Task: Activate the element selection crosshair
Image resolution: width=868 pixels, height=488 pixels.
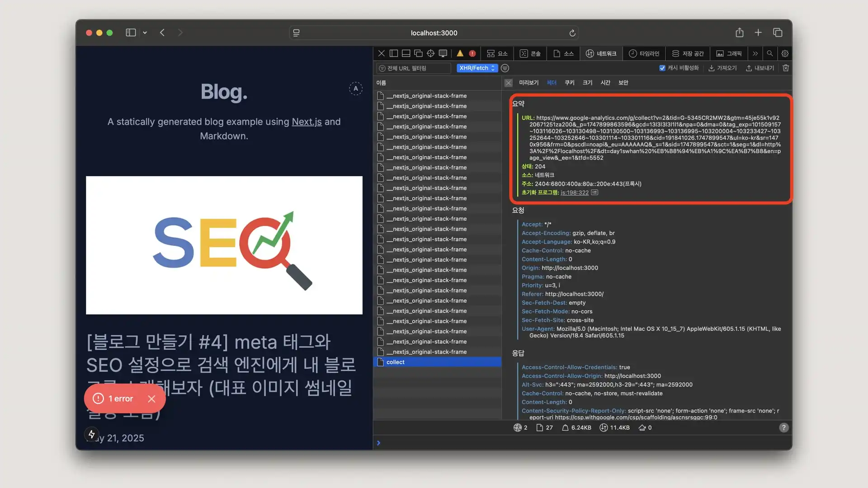Action: pyautogui.click(x=430, y=53)
